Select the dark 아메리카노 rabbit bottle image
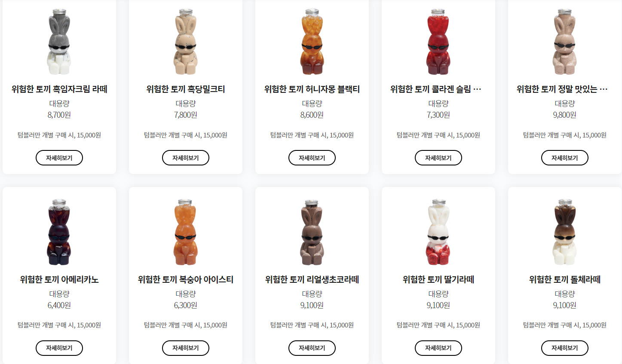Image resolution: width=622 pixels, height=364 pixels. point(59,232)
